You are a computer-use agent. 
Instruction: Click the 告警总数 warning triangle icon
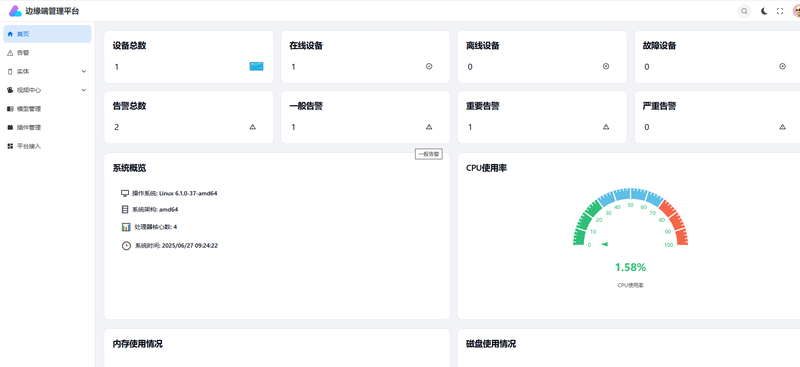pos(253,127)
